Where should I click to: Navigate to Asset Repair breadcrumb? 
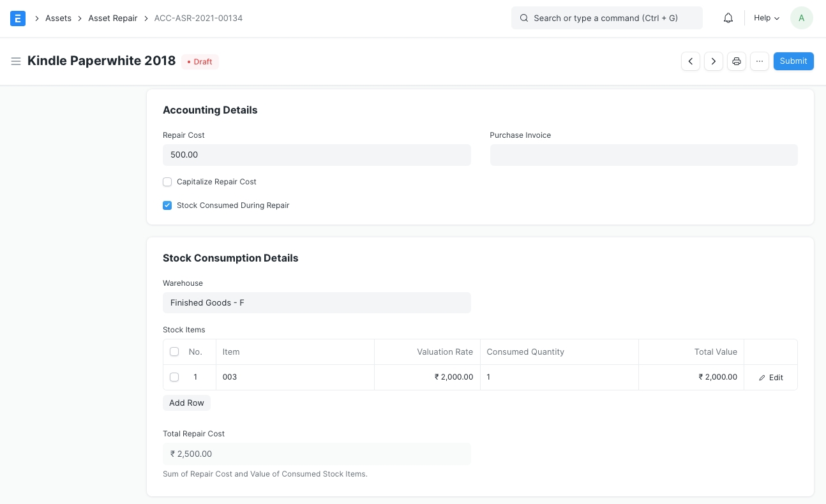(x=113, y=19)
